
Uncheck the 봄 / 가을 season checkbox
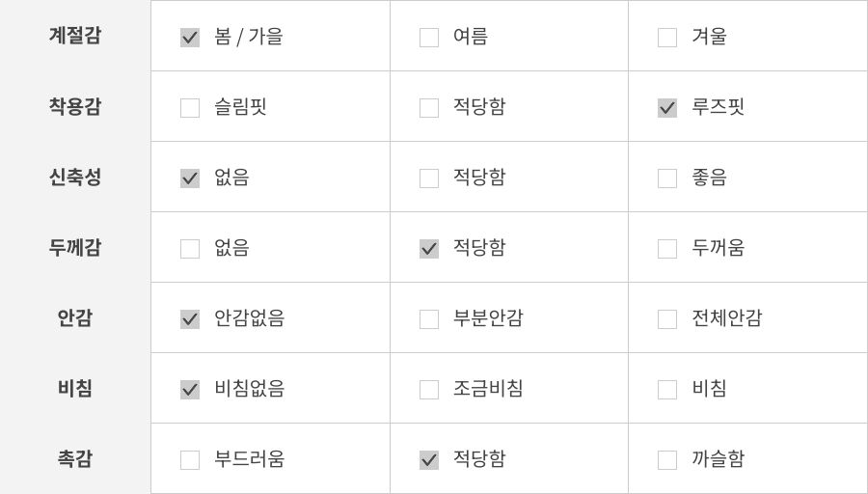(190, 38)
